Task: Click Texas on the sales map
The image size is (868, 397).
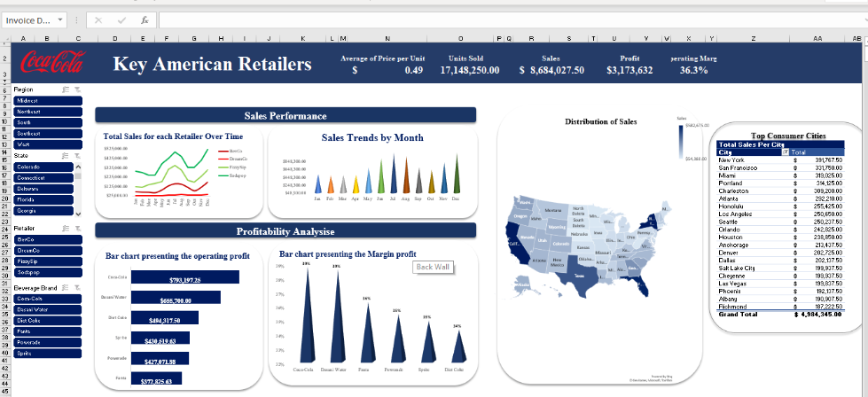Action: click(x=579, y=275)
